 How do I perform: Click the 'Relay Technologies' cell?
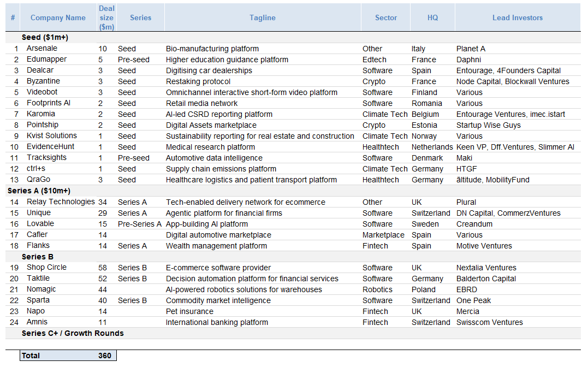tap(61, 202)
